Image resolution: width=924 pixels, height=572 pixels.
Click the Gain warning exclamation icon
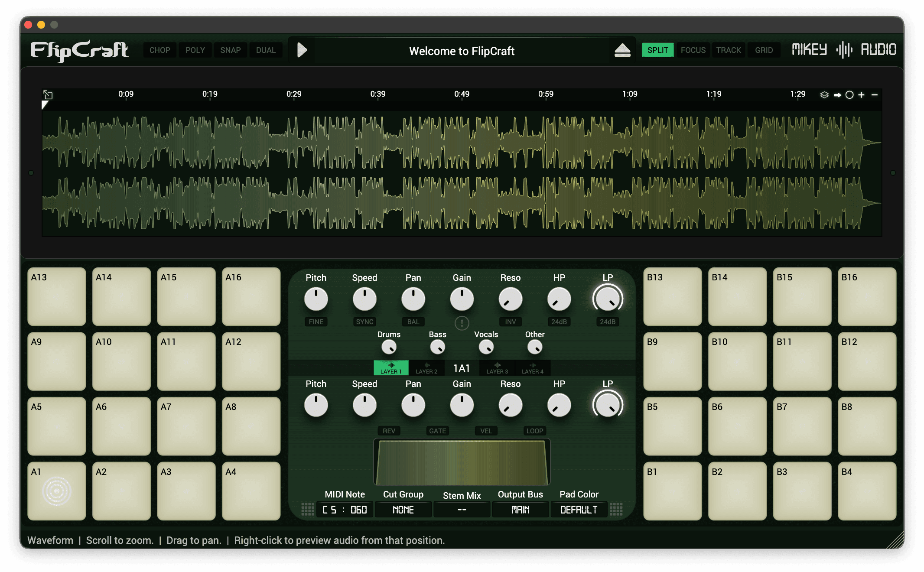(x=462, y=323)
